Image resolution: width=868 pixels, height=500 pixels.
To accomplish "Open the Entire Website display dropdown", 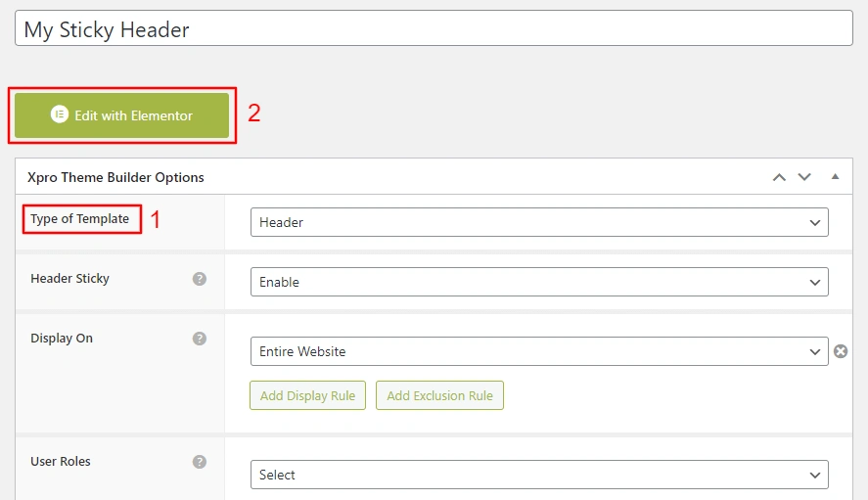I will click(x=539, y=351).
